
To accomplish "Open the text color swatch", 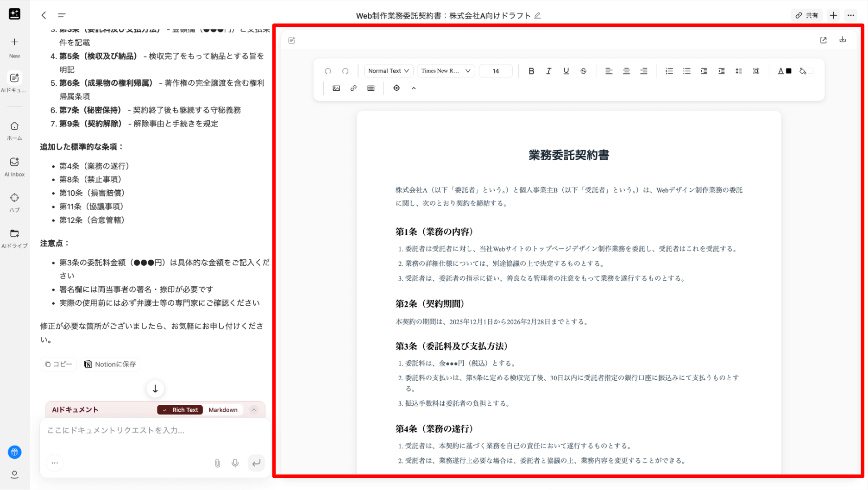I will (x=785, y=71).
